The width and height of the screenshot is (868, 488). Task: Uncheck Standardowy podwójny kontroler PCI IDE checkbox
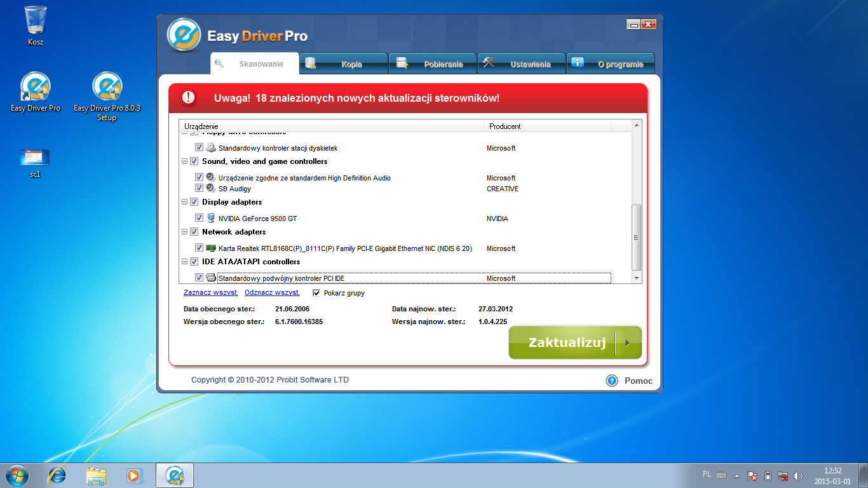coord(199,278)
